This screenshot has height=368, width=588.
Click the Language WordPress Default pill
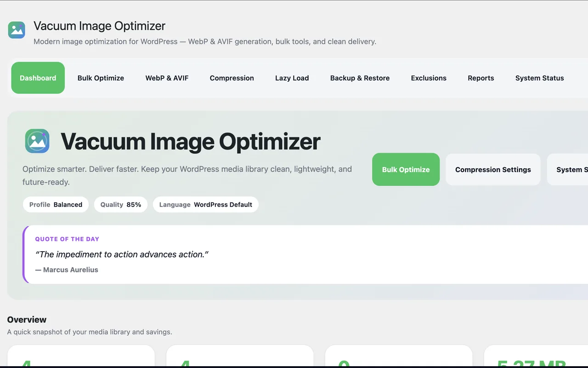pyautogui.click(x=206, y=205)
